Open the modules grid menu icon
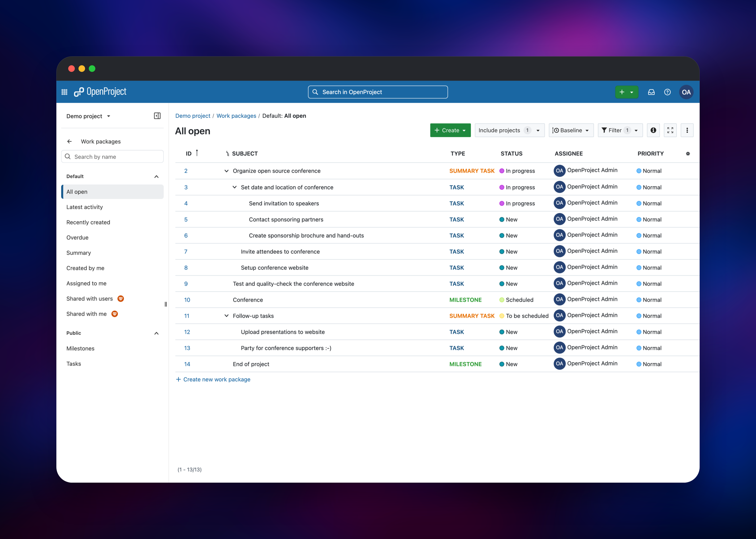756x539 pixels. tap(64, 92)
